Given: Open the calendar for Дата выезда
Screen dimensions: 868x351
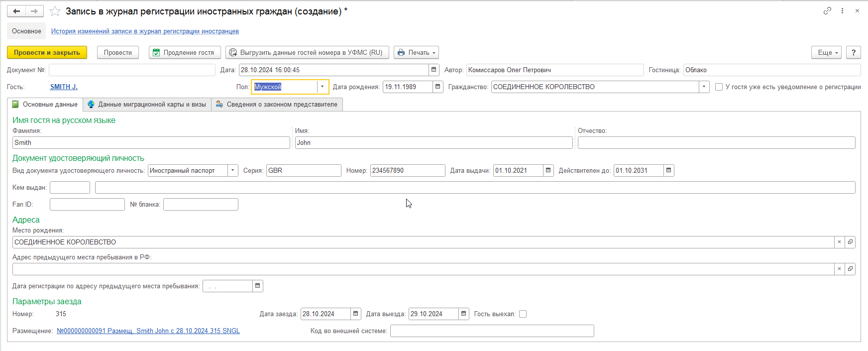Looking at the screenshot, I should 463,314.
